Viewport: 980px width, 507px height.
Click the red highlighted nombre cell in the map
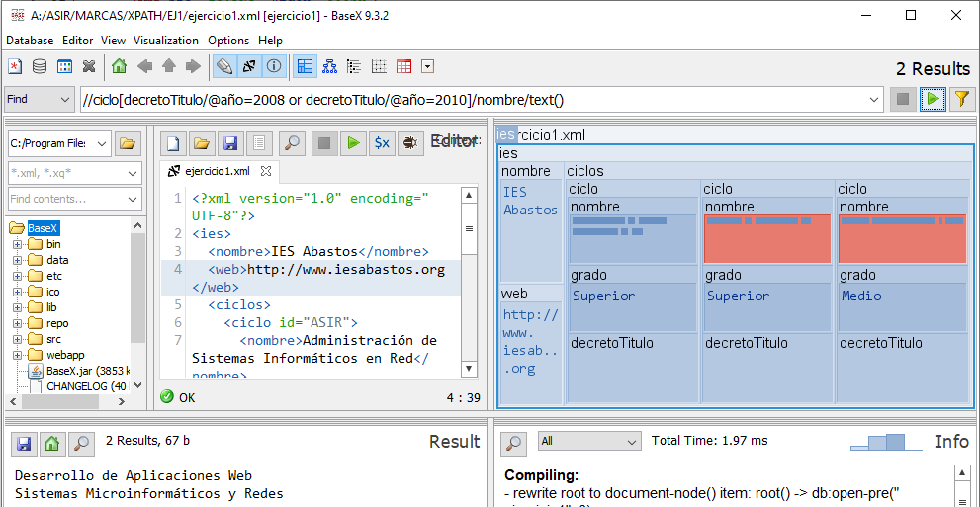[x=767, y=238]
